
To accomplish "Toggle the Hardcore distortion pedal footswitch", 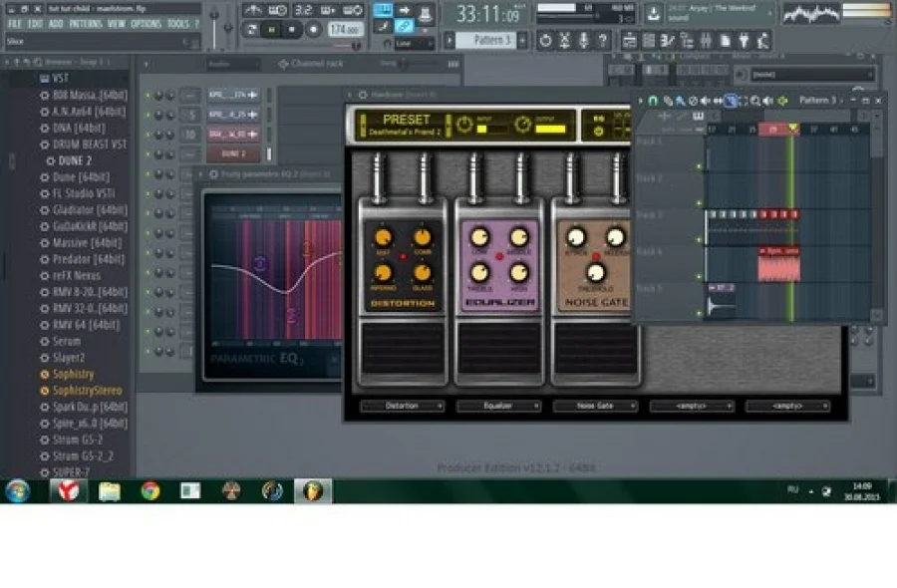I will (403, 349).
